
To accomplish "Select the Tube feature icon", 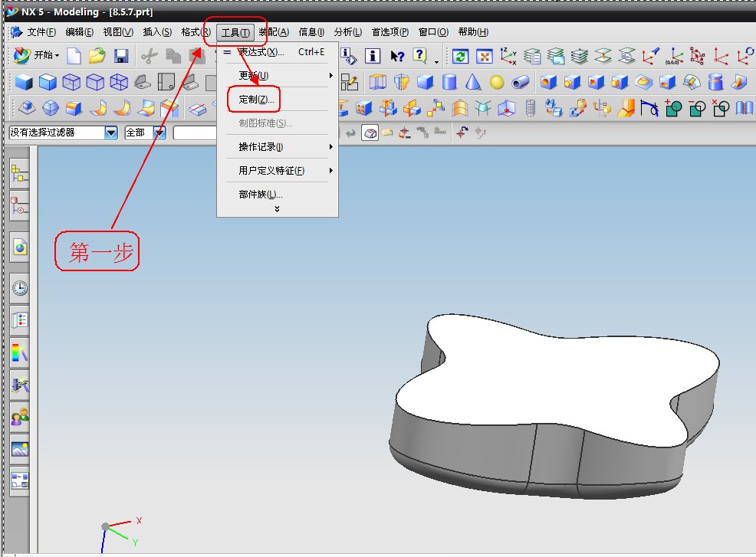I will (521, 82).
